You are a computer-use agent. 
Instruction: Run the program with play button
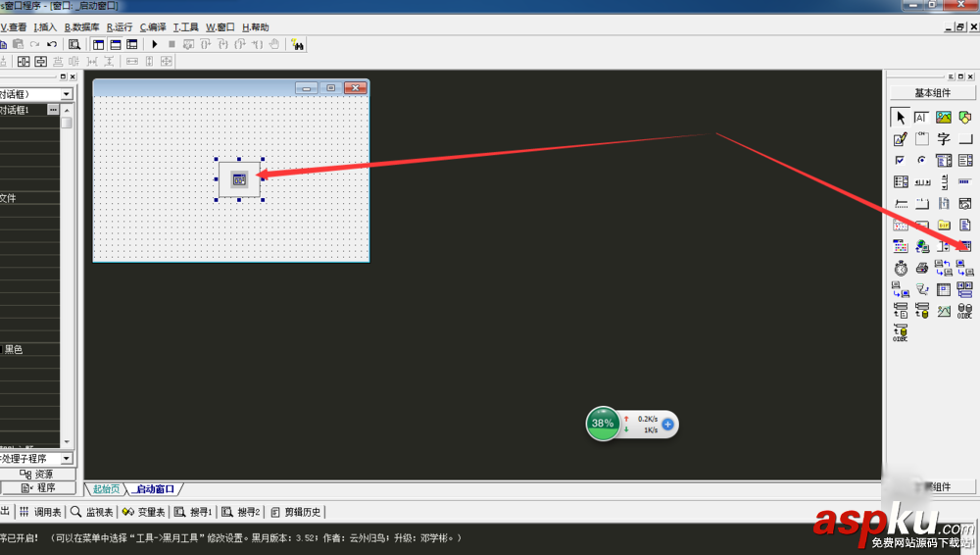coord(155,44)
